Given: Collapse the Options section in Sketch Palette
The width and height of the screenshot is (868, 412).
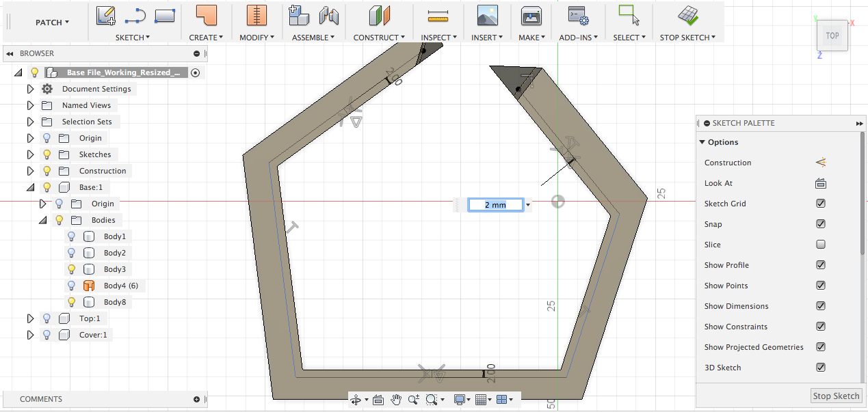Looking at the screenshot, I should 702,142.
